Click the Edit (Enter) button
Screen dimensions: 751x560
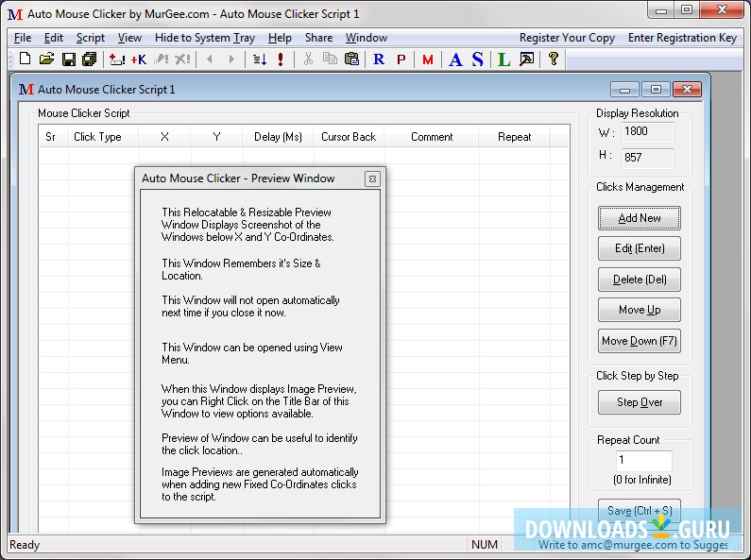[x=640, y=248]
